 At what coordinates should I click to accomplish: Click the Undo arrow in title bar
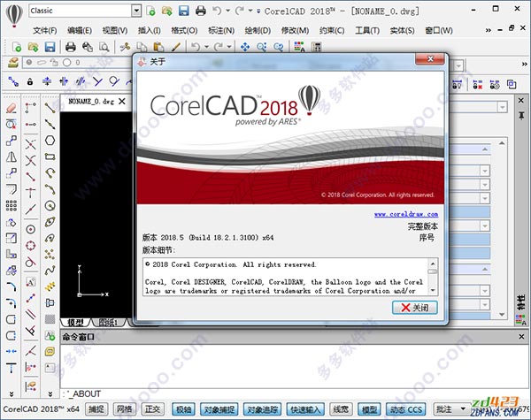217,11
